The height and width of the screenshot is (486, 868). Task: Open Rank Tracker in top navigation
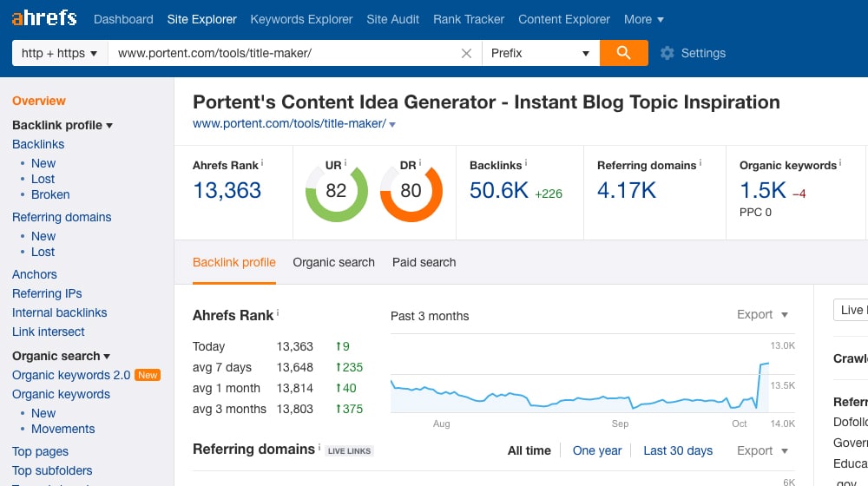pos(469,19)
